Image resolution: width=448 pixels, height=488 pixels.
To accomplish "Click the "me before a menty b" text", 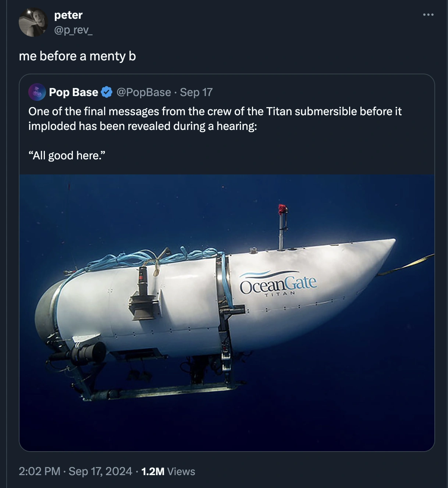I will pyautogui.click(x=78, y=56).
